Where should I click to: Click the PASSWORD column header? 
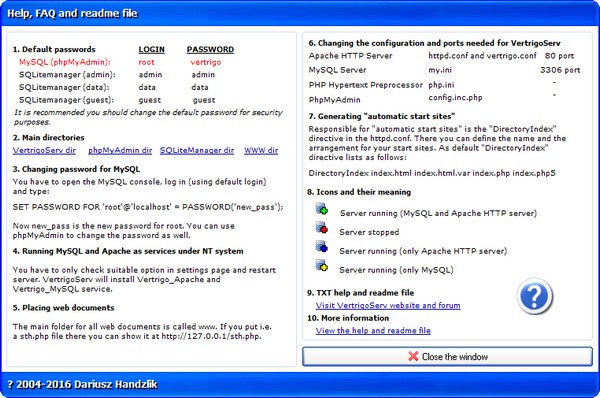click(x=210, y=49)
